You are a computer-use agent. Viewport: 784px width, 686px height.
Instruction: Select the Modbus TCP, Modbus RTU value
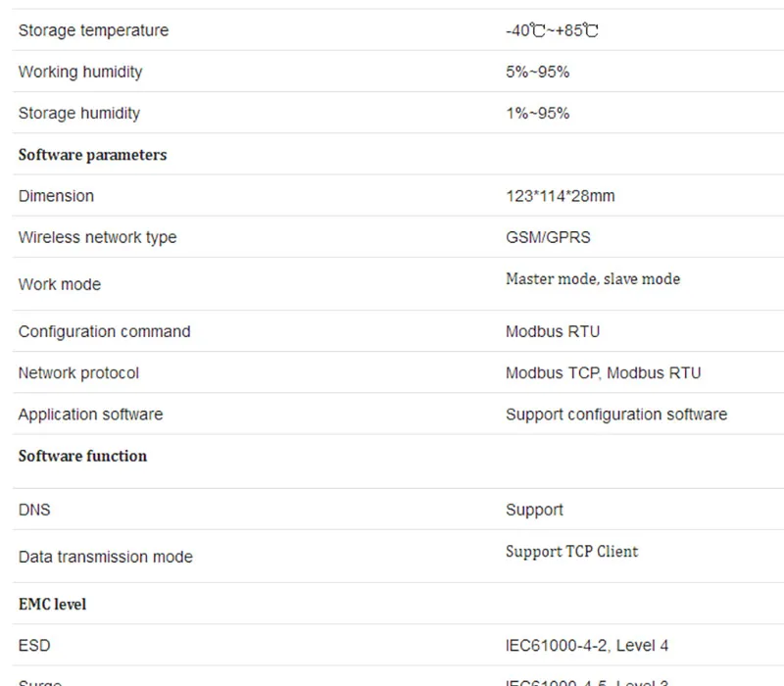[603, 373]
